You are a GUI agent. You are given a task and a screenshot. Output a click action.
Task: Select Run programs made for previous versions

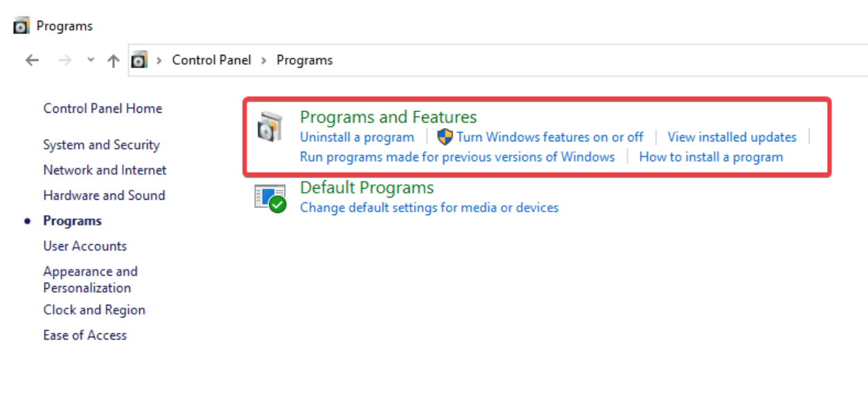click(x=457, y=157)
